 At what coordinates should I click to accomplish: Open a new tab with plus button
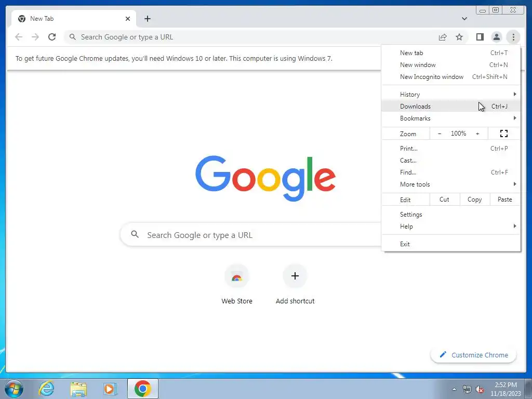tap(147, 19)
